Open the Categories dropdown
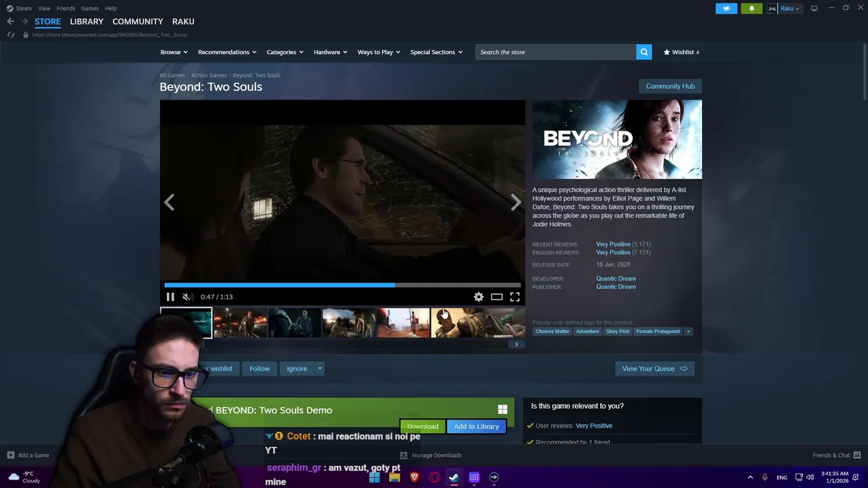 [x=285, y=52]
